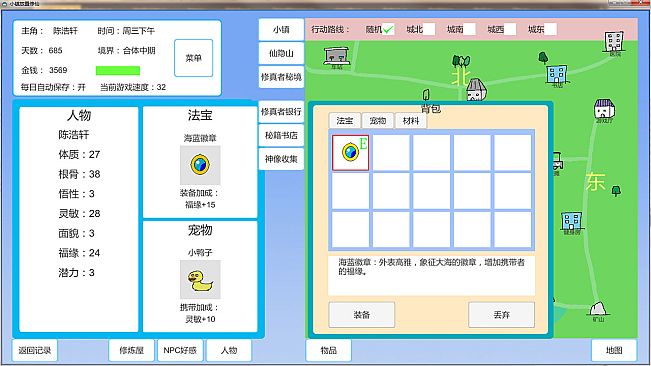Click the 福缘：24 stat
Viewport: 651px width, 366px height.
pos(79,253)
